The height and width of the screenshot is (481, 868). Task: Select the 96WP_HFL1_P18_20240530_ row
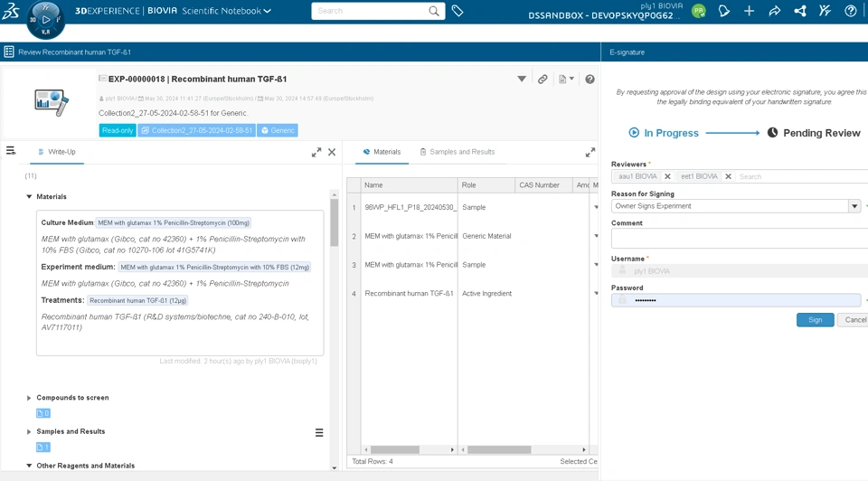click(410, 208)
